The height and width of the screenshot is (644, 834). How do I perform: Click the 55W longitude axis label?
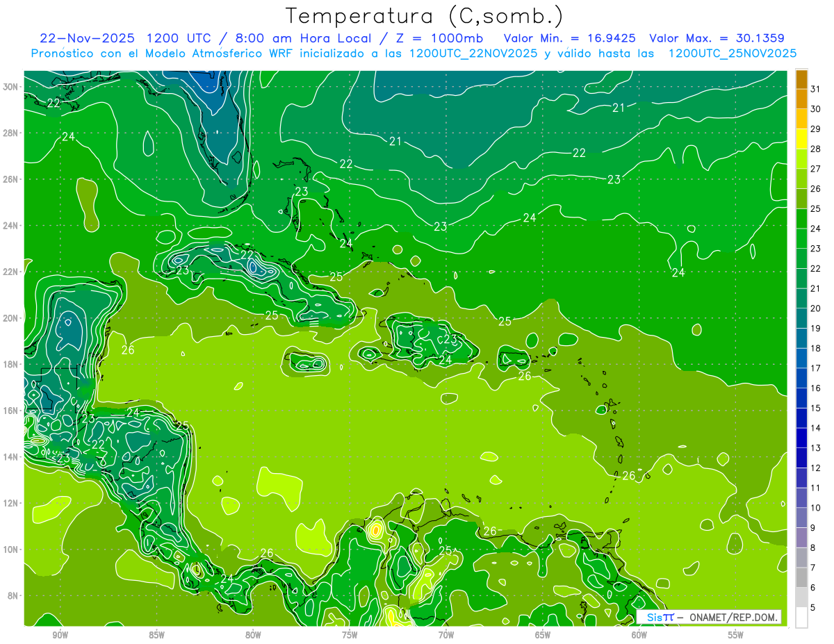[736, 635]
